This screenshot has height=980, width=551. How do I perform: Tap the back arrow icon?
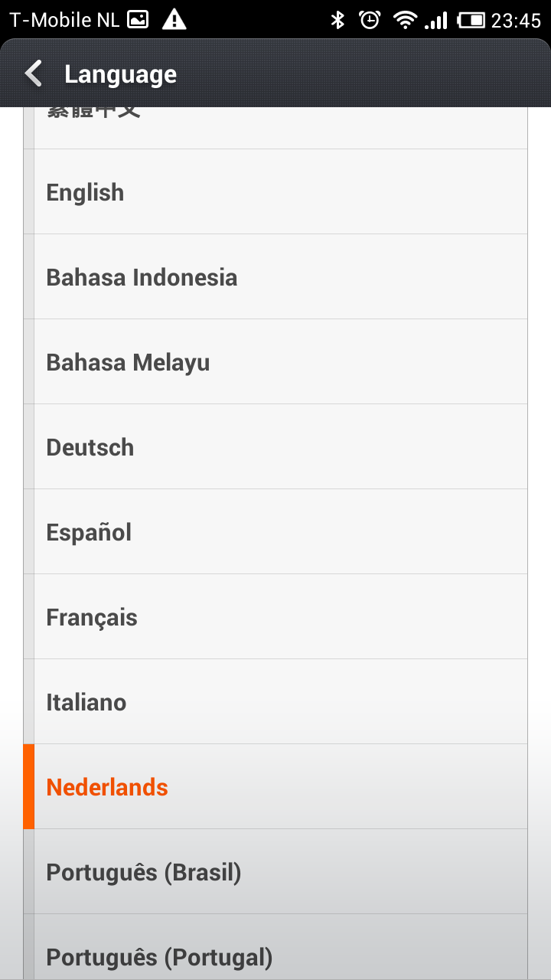click(33, 74)
